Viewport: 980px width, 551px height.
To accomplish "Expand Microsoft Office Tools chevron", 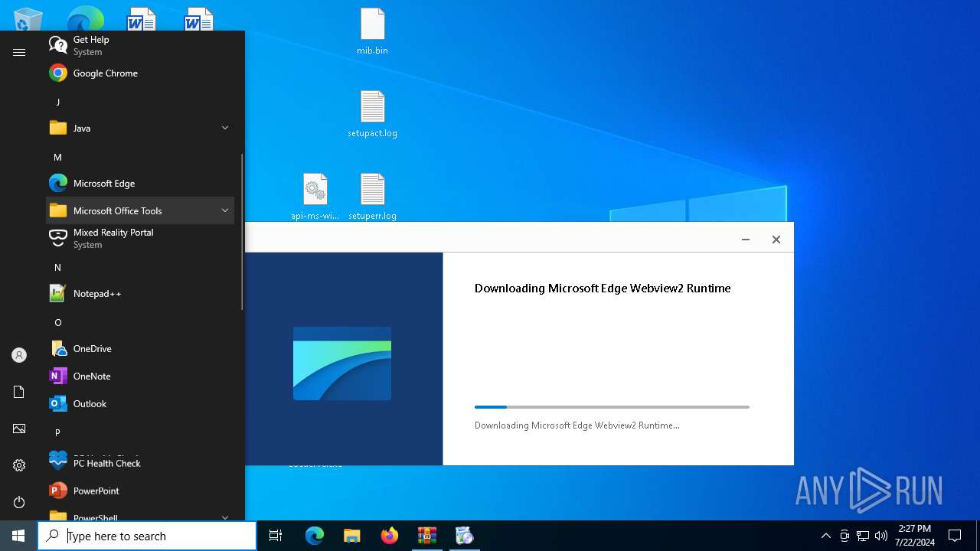I will [225, 210].
